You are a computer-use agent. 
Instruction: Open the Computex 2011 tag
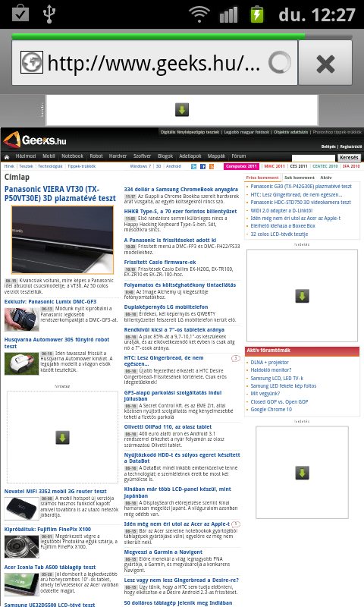[241, 166]
